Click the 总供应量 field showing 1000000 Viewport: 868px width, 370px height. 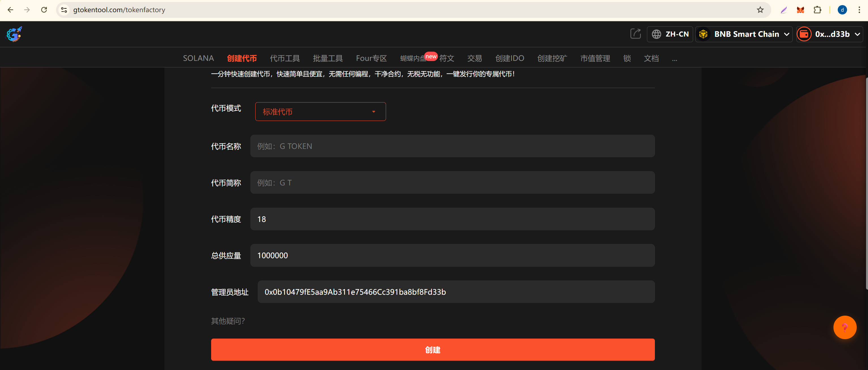click(x=452, y=255)
